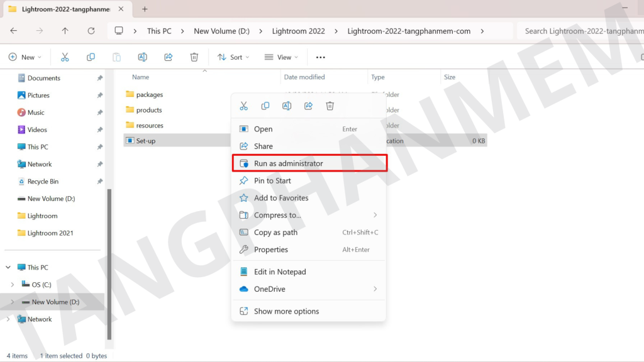Navigate up one folder level

coord(65,31)
